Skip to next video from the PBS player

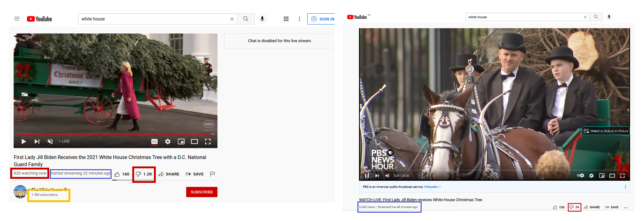[377, 176]
